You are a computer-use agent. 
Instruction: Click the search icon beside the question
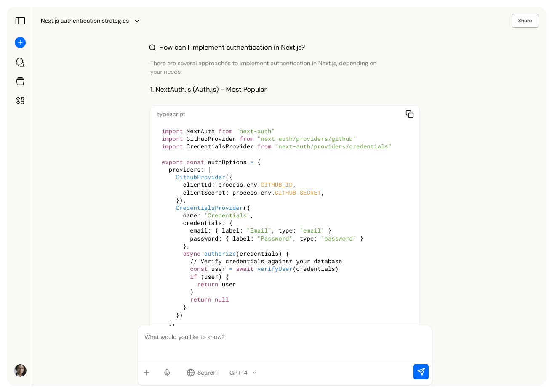152,48
